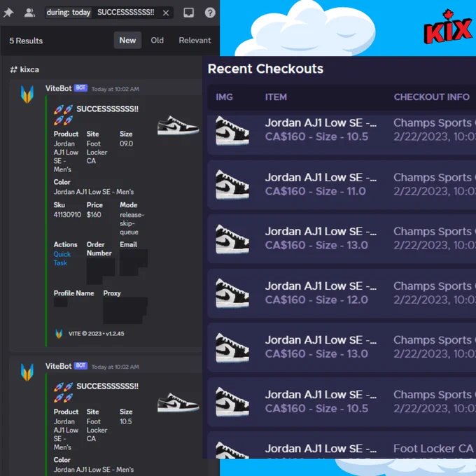Click BOT badge in the size 10.5 message
The height and width of the screenshot is (476, 476).
click(x=80, y=365)
